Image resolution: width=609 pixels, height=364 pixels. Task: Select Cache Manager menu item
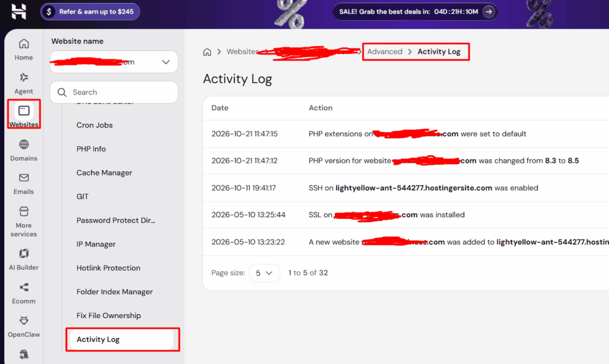click(104, 173)
